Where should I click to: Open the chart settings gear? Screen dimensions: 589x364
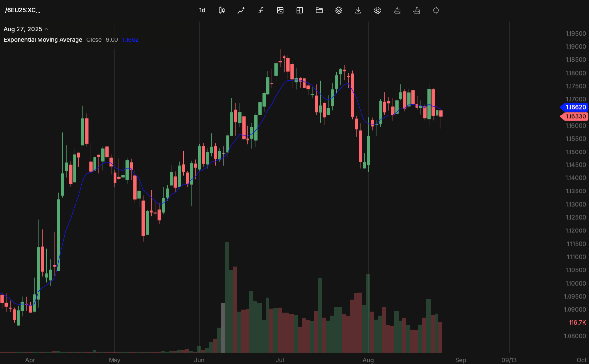coord(378,10)
